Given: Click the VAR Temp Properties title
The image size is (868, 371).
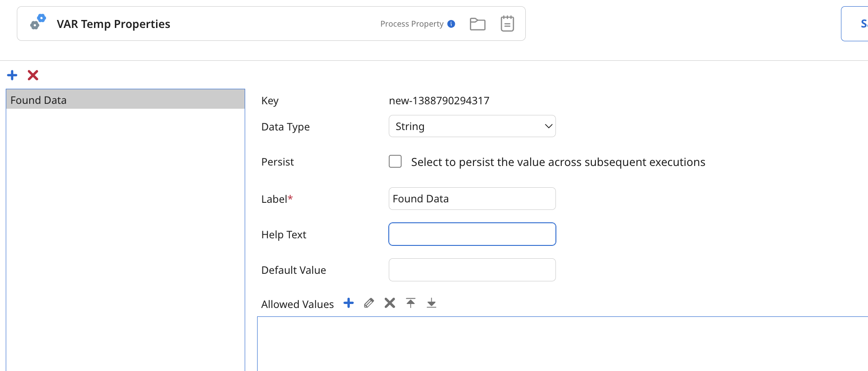Looking at the screenshot, I should 113,24.
